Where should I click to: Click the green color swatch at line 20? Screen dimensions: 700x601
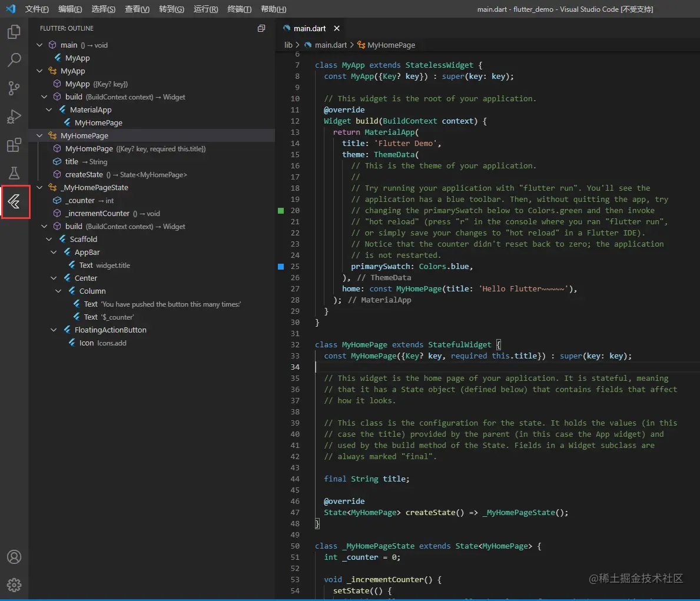point(281,210)
